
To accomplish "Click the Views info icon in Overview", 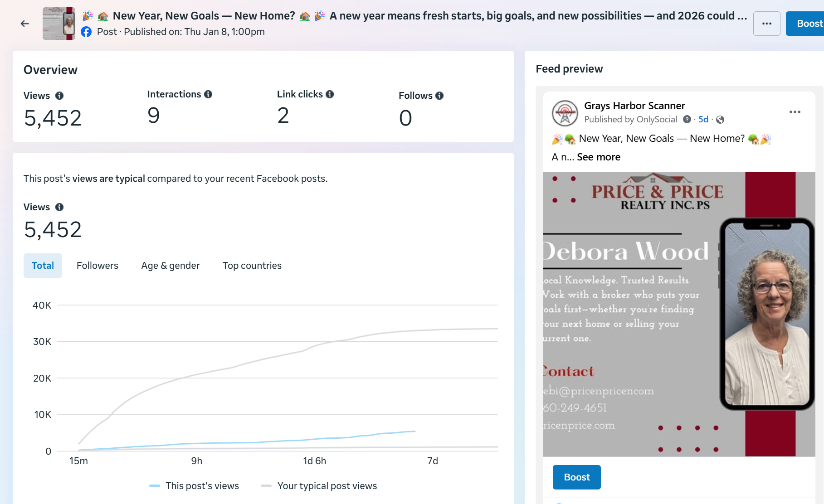I will click(59, 96).
